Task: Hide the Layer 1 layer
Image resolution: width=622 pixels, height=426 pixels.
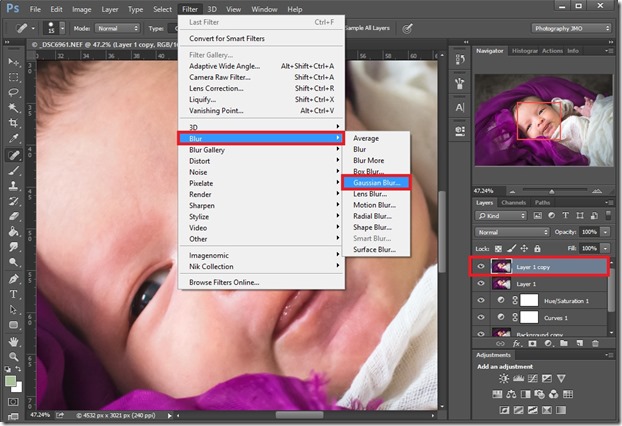Action: (x=481, y=284)
